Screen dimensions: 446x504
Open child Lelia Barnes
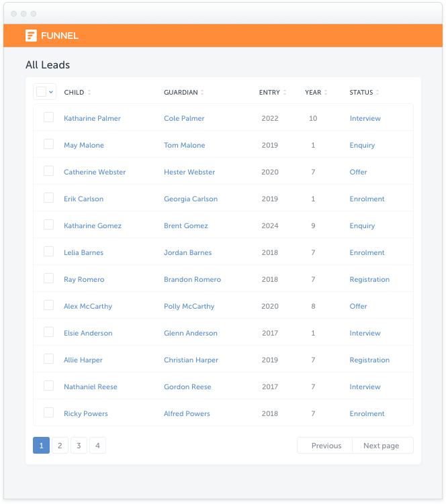pyautogui.click(x=84, y=252)
